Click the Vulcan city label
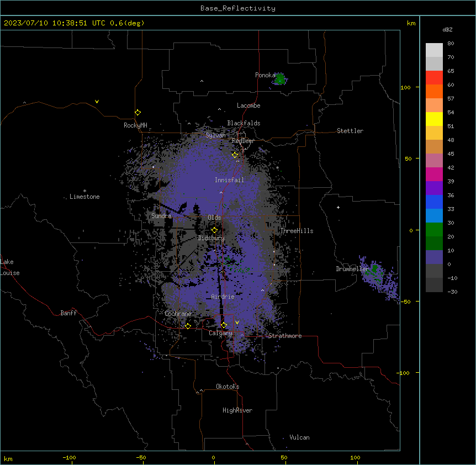The image size is (476, 465). click(300, 437)
